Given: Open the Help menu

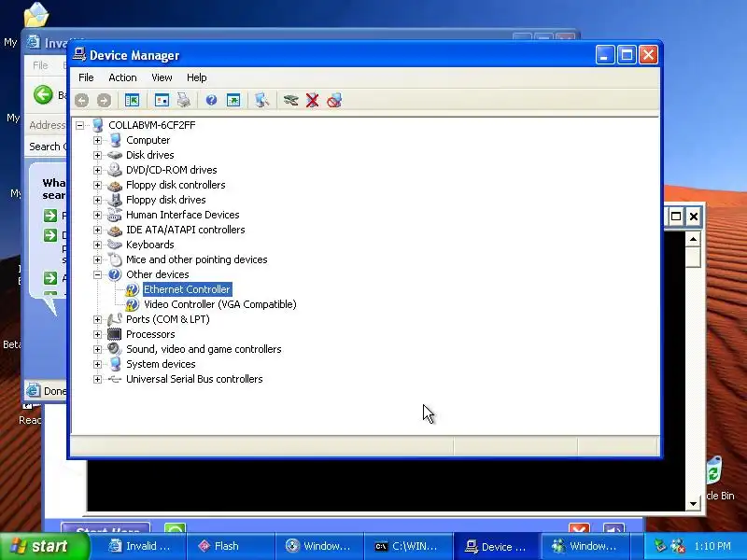Looking at the screenshot, I should pyautogui.click(x=196, y=77).
